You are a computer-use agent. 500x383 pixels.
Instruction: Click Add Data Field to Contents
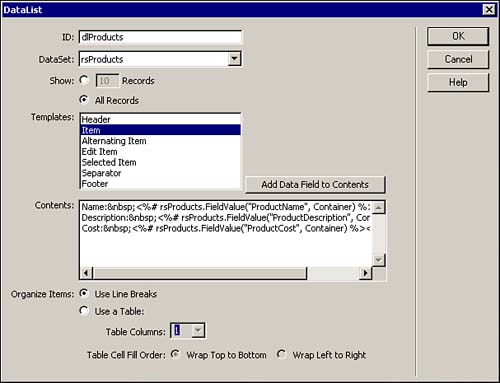click(x=315, y=185)
